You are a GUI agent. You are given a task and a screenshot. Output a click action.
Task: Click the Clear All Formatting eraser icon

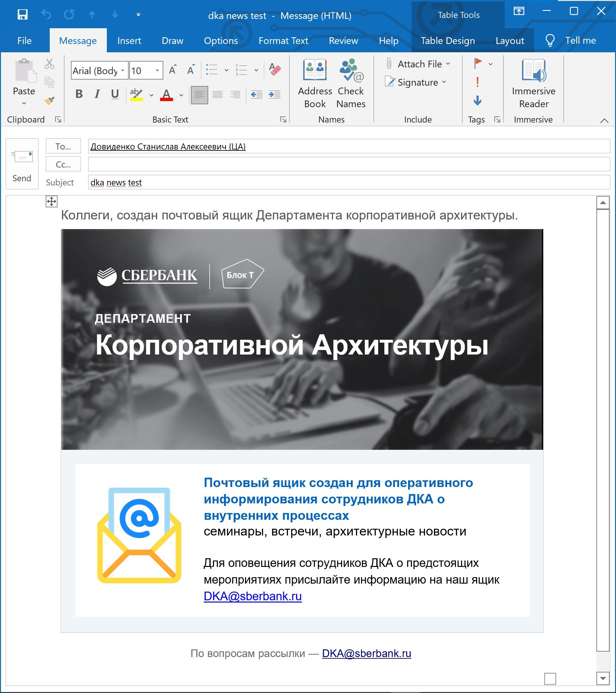click(x=275, y=70)
